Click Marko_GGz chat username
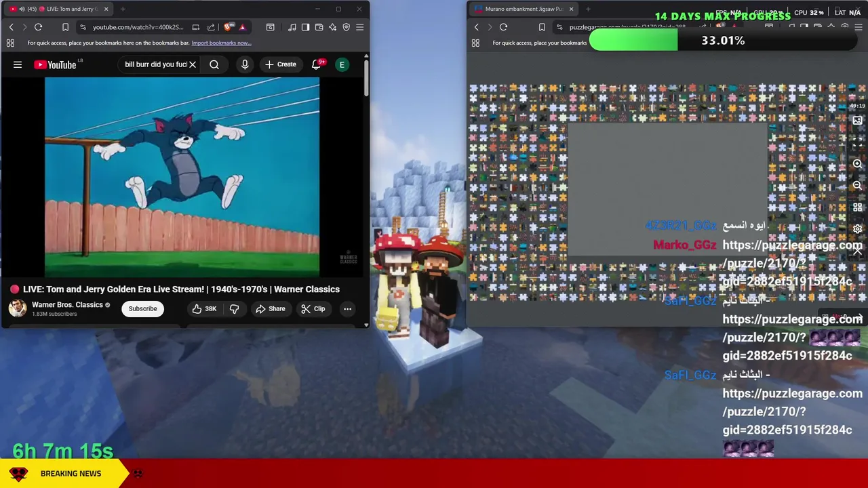The image size is (868, 488). tap(685, 245)
